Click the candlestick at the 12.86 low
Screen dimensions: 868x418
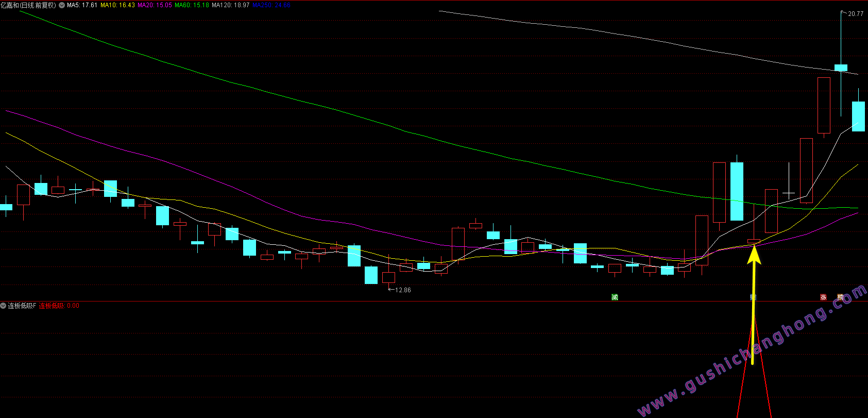click(389, 277)
